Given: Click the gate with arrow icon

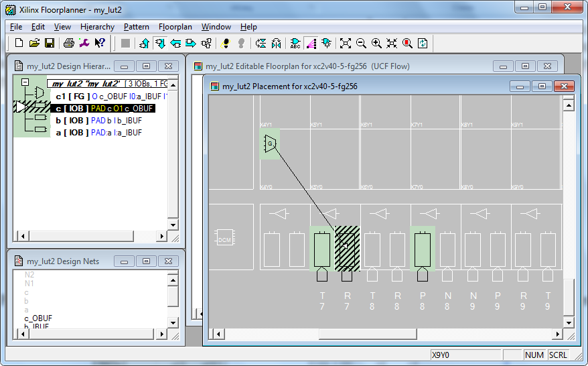Looking at the screenshot, I should point(326,44).
